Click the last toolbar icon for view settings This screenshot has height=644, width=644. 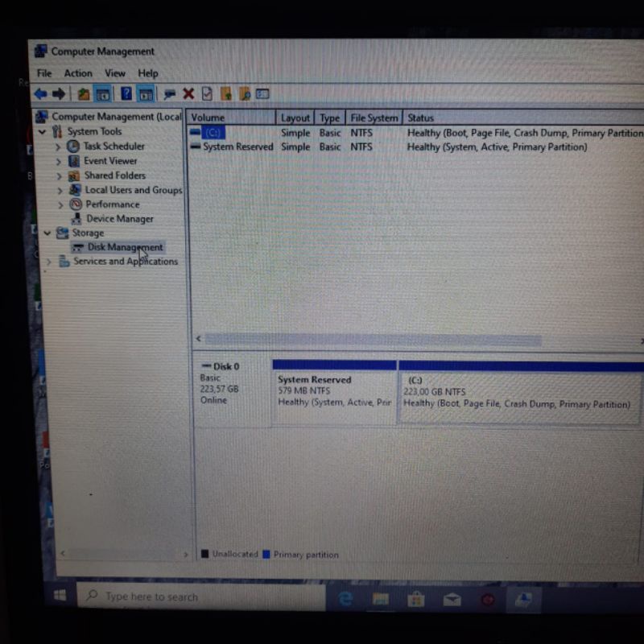coord(262,94)
